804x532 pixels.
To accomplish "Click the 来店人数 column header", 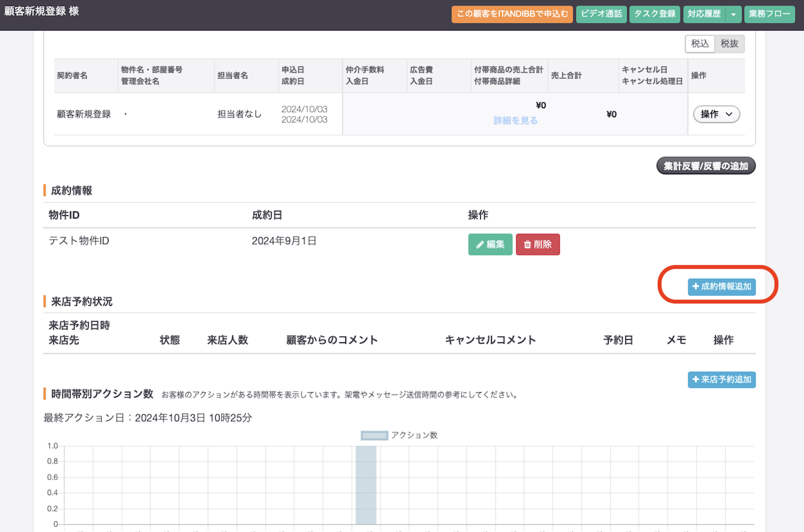I will (227, 340).
